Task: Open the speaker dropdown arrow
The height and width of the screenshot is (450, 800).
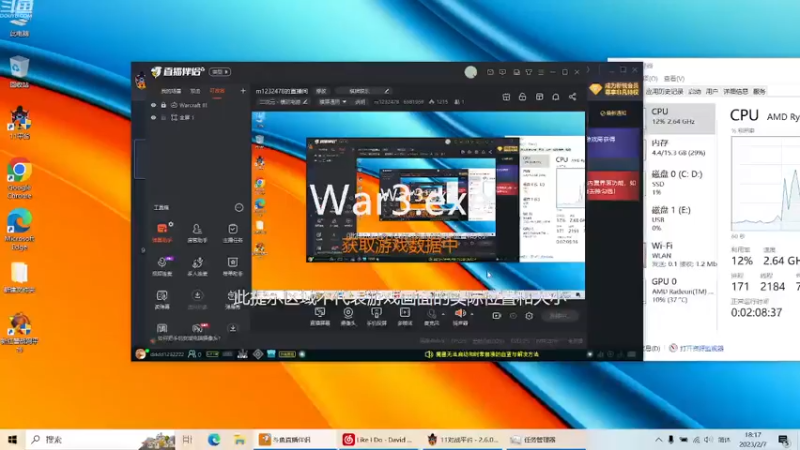Action: pyautogui.click(x=471, y=314)
